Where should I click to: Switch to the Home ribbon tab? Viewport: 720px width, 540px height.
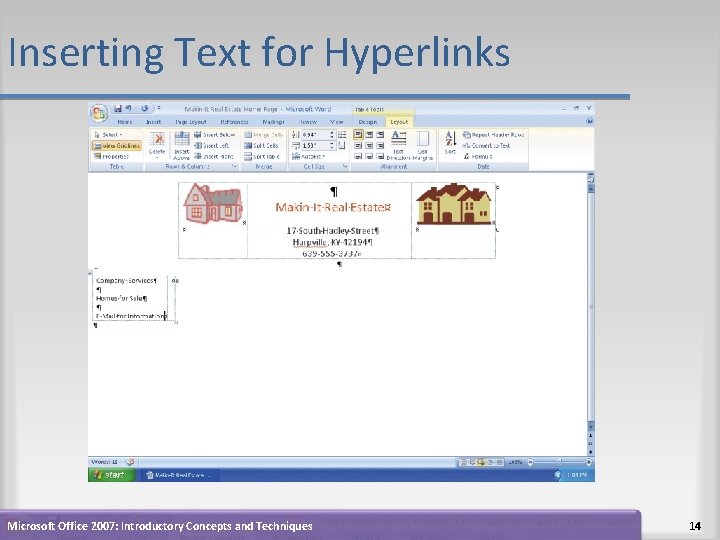coord(125,122)
